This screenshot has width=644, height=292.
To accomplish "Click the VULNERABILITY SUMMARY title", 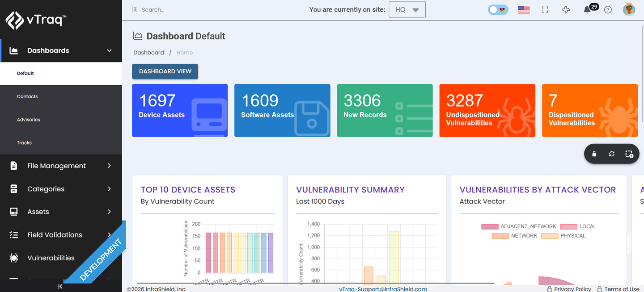I will (350, 190).
